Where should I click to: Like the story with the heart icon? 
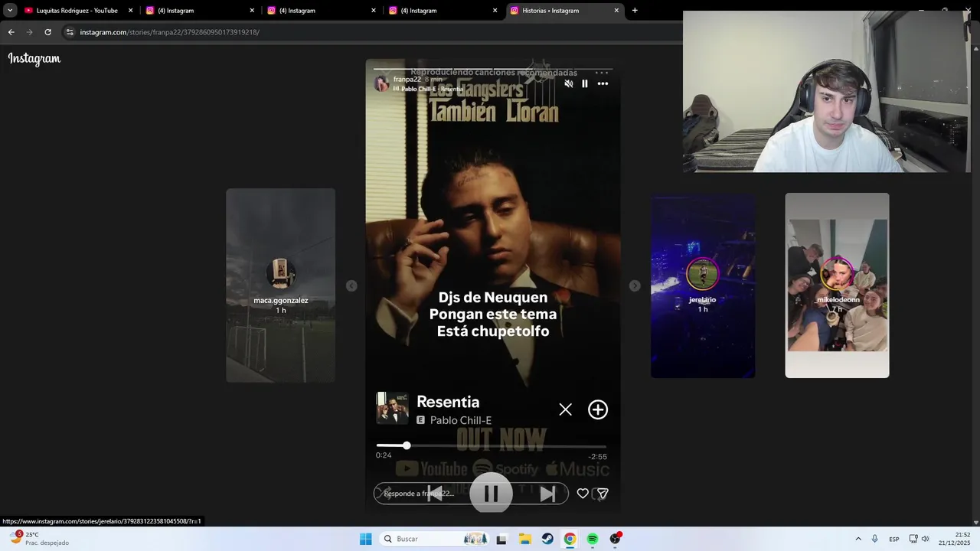click(x=583, y=494)
